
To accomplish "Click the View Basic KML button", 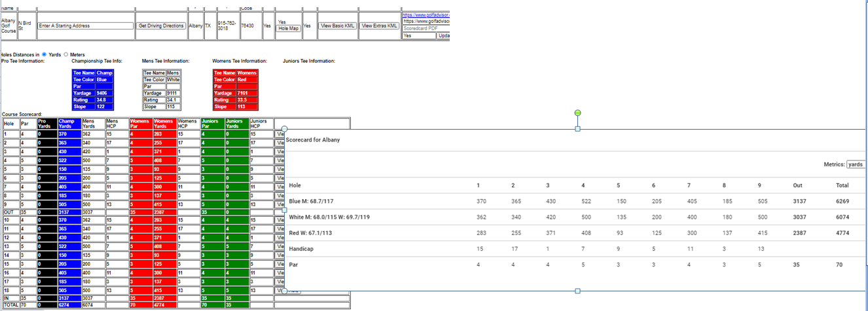I will tap(336, 26).
